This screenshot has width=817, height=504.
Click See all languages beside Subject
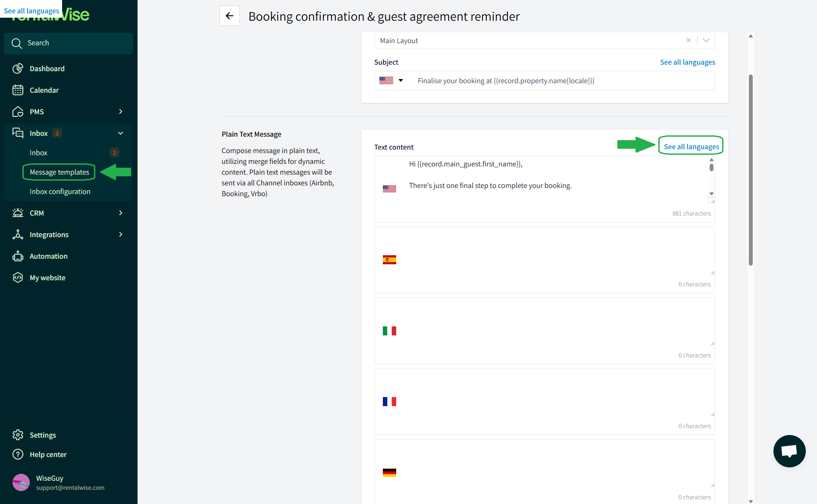click(x=687, y=62)
